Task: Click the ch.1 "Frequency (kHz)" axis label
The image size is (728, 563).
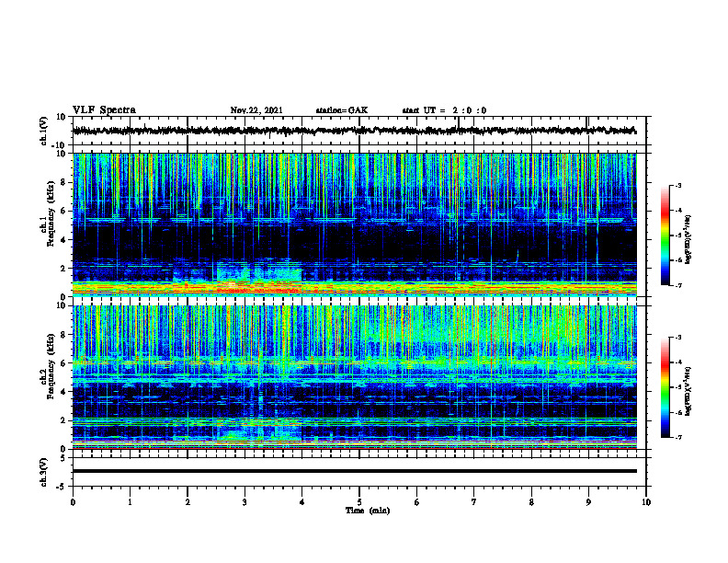Action: click(51, 213)
